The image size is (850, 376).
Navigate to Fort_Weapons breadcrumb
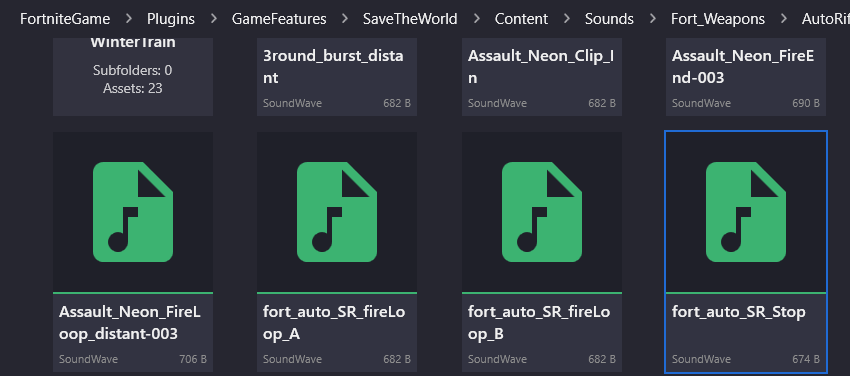click(718, 19)
